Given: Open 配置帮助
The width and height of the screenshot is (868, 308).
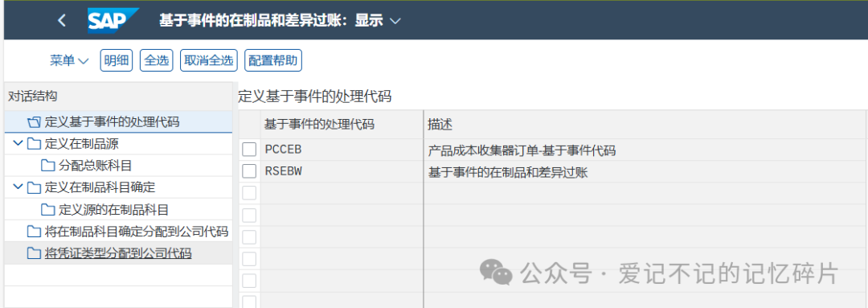Looking at the screenshot, I should tap(273, 60).
